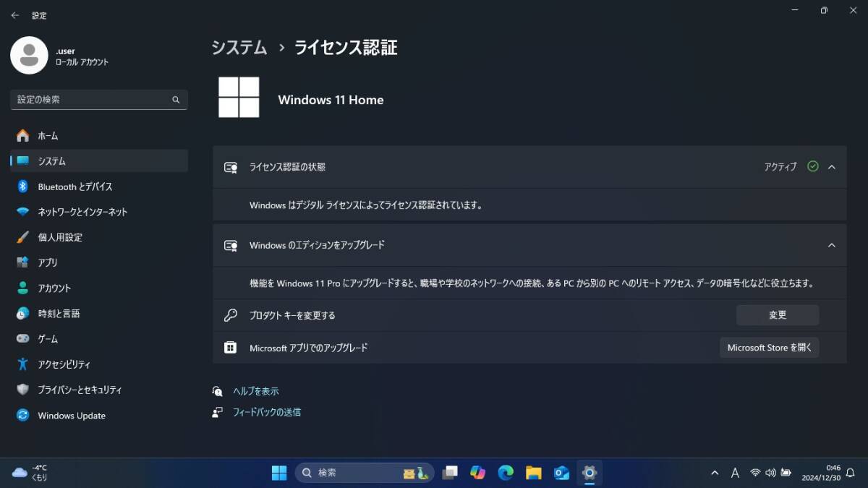Click the user account avatar
Screen dimensions: 868x488
[x=29, y=55]
